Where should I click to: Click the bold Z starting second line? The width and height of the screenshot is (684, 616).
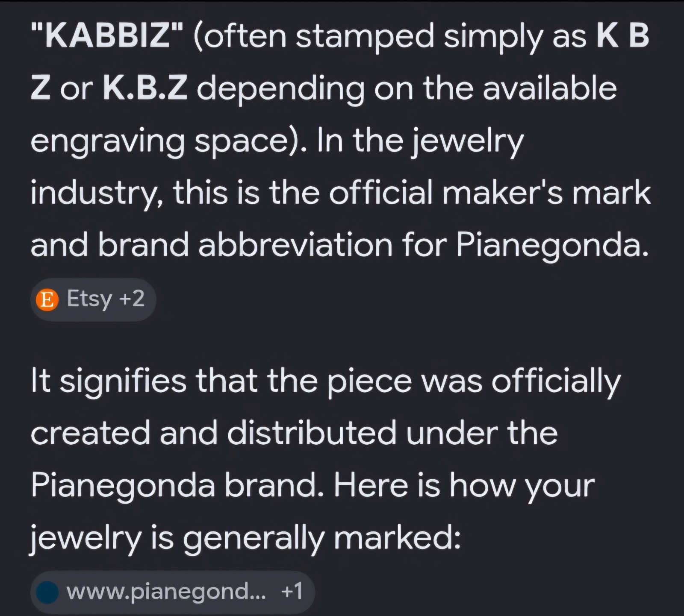pos(40,88)
